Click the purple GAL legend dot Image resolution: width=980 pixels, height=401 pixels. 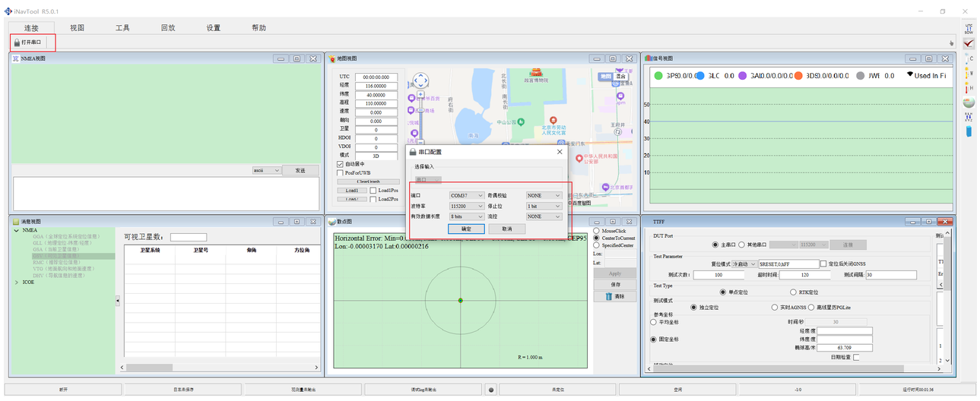coord(743,75)
